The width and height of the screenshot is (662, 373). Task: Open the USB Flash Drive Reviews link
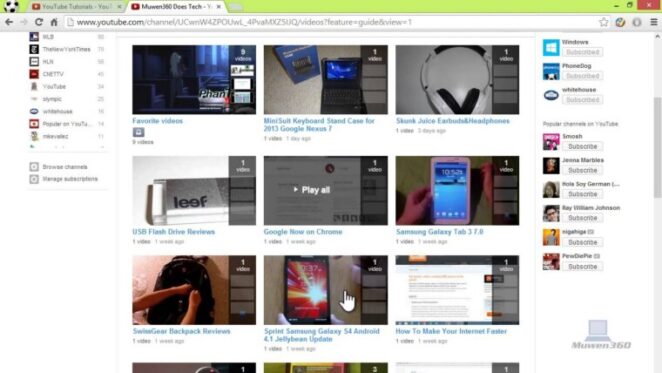click(x=174, y=232)
